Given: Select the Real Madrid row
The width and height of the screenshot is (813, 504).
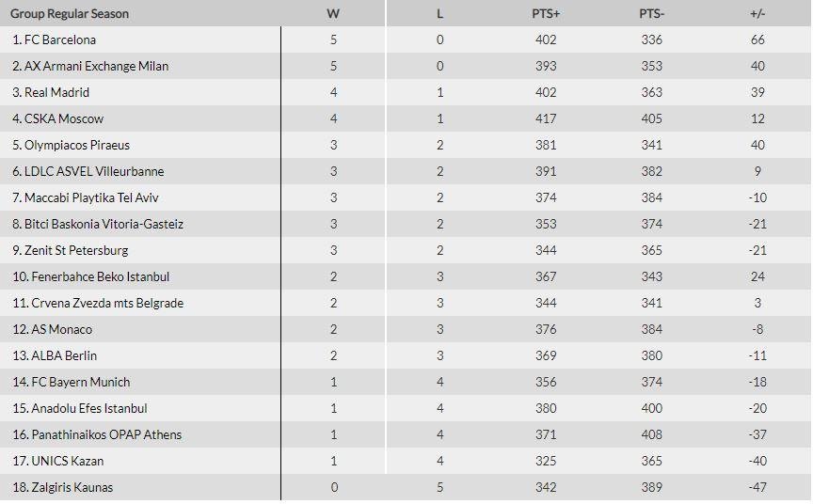Looking at the screenshot, I should (406, 92).
